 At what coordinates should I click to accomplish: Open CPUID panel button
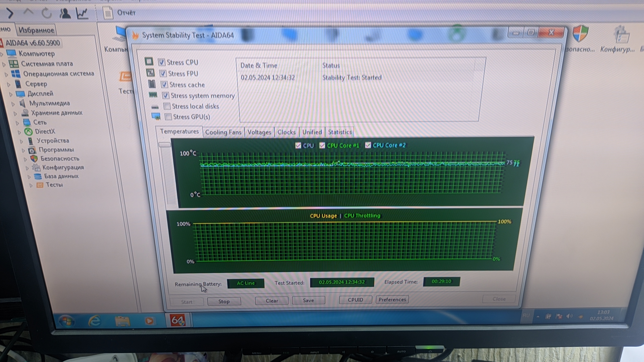355,300
